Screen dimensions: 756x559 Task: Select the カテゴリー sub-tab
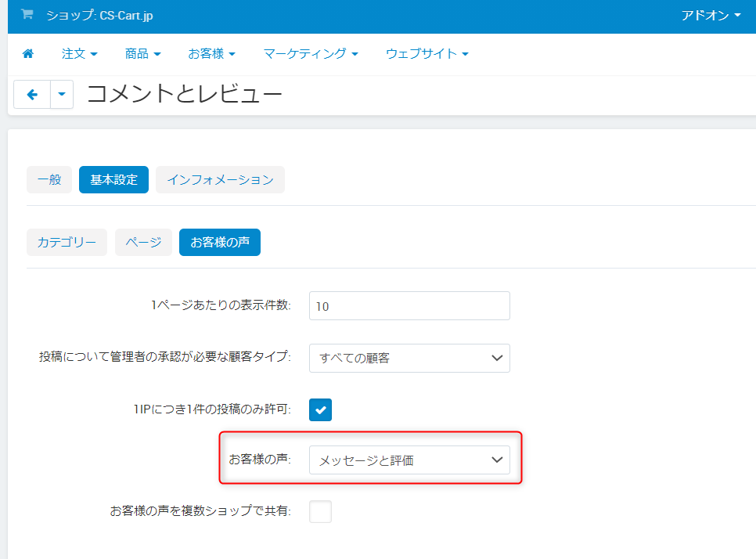click(67, 243)
